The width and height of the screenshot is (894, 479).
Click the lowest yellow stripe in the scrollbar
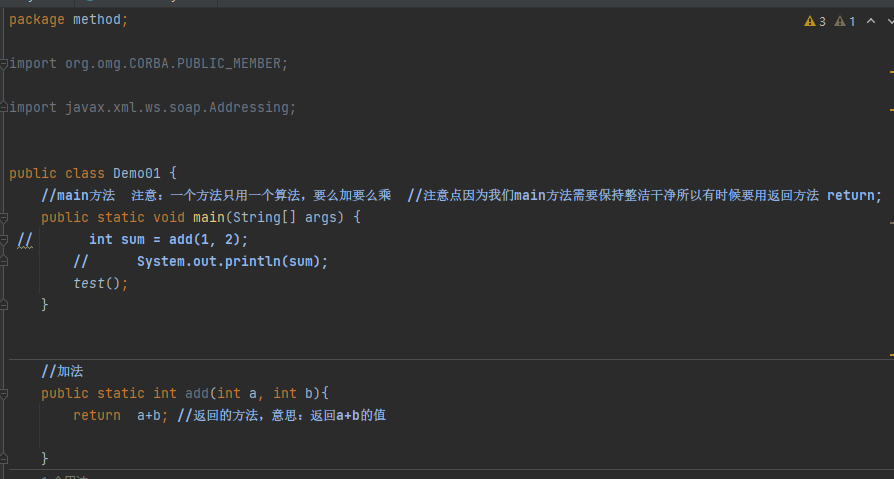click(x=890, y=355)
